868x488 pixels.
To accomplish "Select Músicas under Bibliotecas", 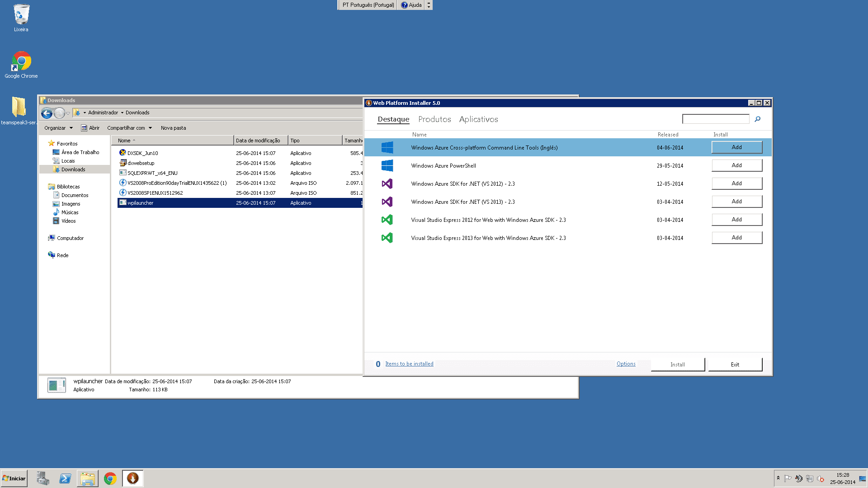I will pyautogui.click(x=66, y=212).
